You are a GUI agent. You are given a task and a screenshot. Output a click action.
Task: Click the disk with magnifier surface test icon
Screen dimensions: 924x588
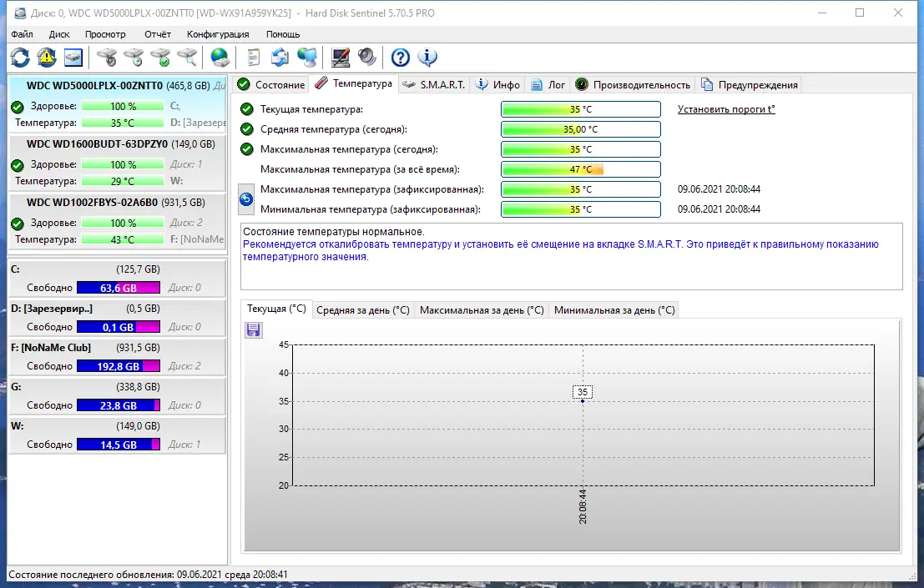(188, 57)
